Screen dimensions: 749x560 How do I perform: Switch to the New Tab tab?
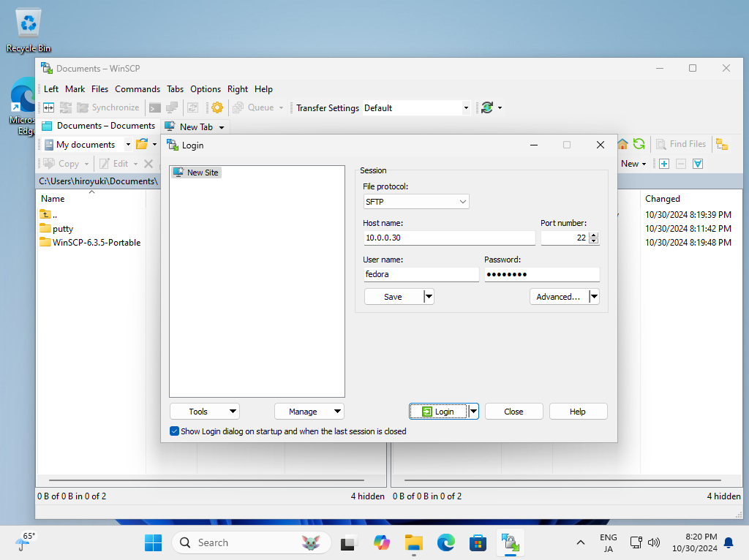click(194, 126)
